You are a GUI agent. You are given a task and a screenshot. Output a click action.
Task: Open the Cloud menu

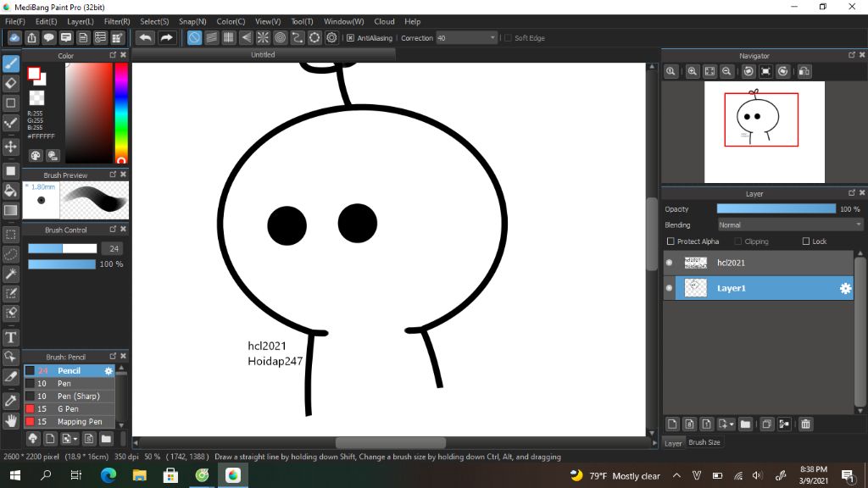[384, 21]
